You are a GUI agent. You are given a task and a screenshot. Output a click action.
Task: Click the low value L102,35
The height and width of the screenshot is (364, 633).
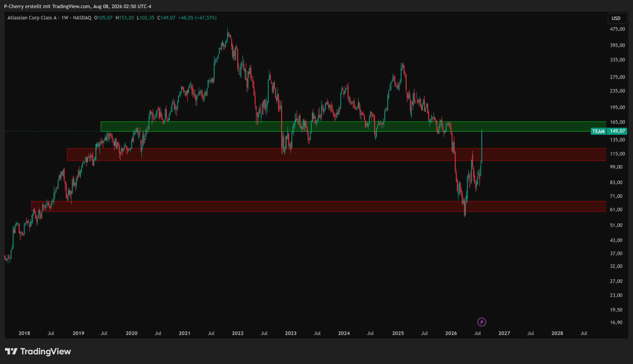145,18
